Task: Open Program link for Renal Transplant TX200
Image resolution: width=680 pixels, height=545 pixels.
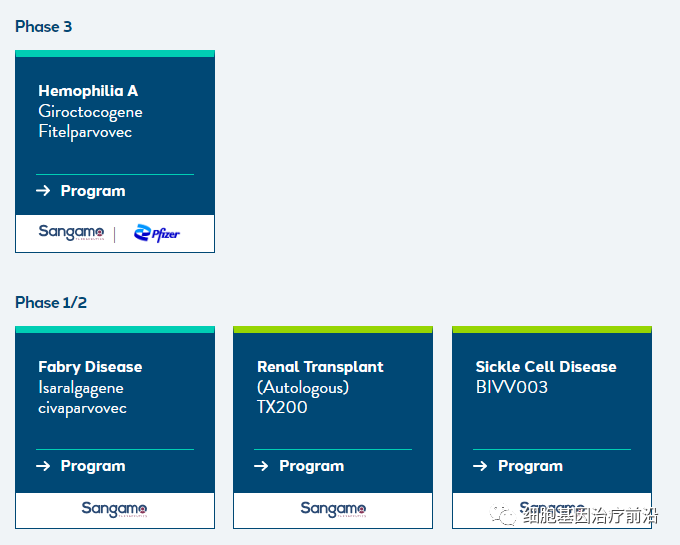Action: click(311, 466)
